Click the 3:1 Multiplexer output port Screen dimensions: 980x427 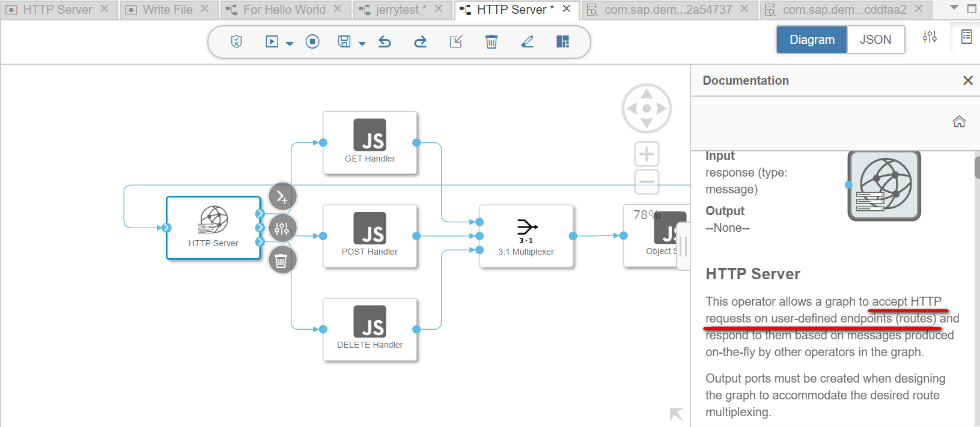[x=573, y=236]
